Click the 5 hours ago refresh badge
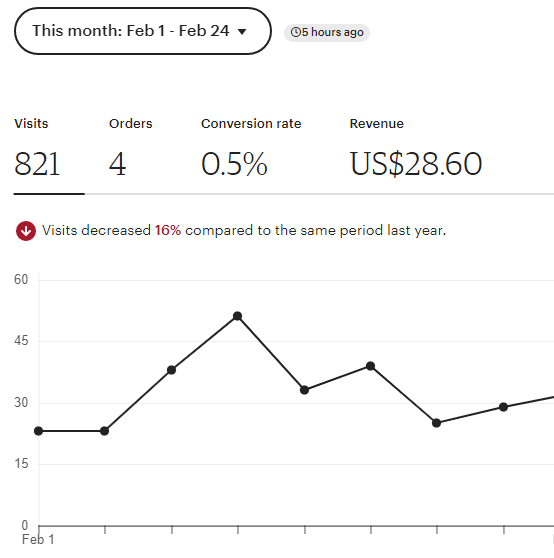 [x=327, y=33]
